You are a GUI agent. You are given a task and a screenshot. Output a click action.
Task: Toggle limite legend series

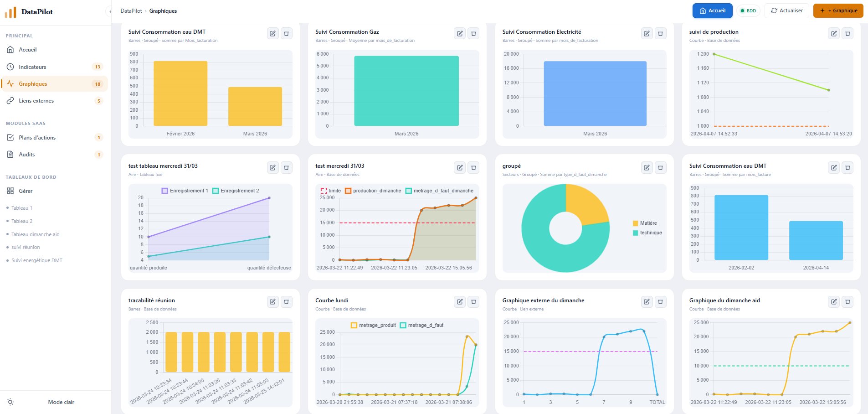pyautogui.click(x=331, y=191)
